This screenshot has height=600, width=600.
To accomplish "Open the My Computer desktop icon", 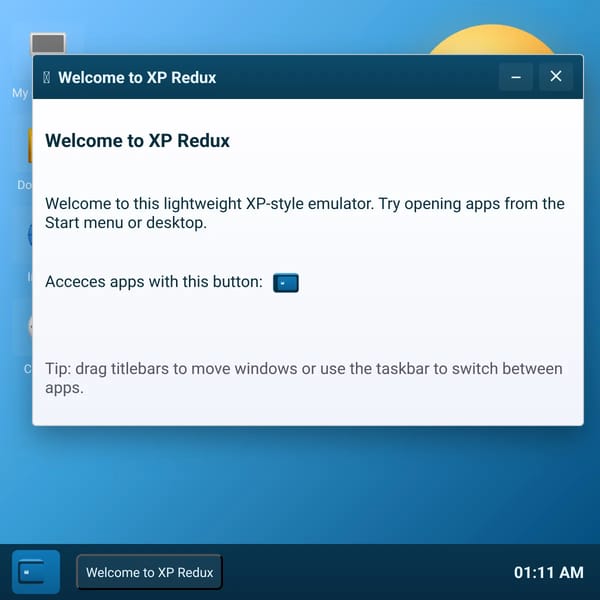I will pos(48,43).
